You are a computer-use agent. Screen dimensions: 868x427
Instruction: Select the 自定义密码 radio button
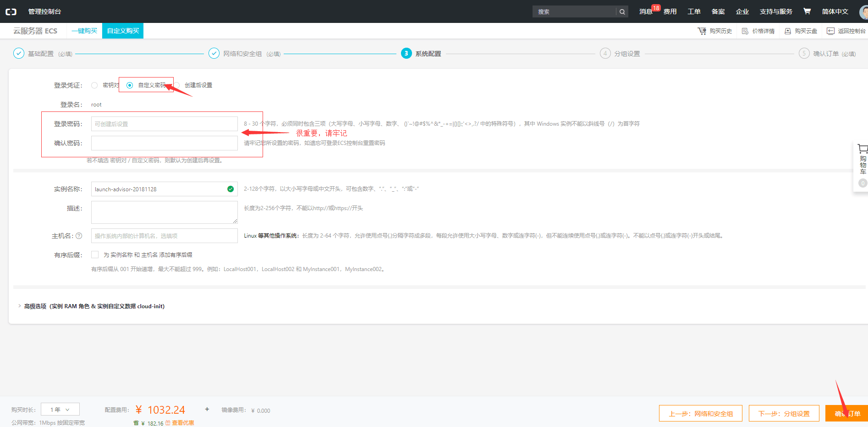click(130, 85)
